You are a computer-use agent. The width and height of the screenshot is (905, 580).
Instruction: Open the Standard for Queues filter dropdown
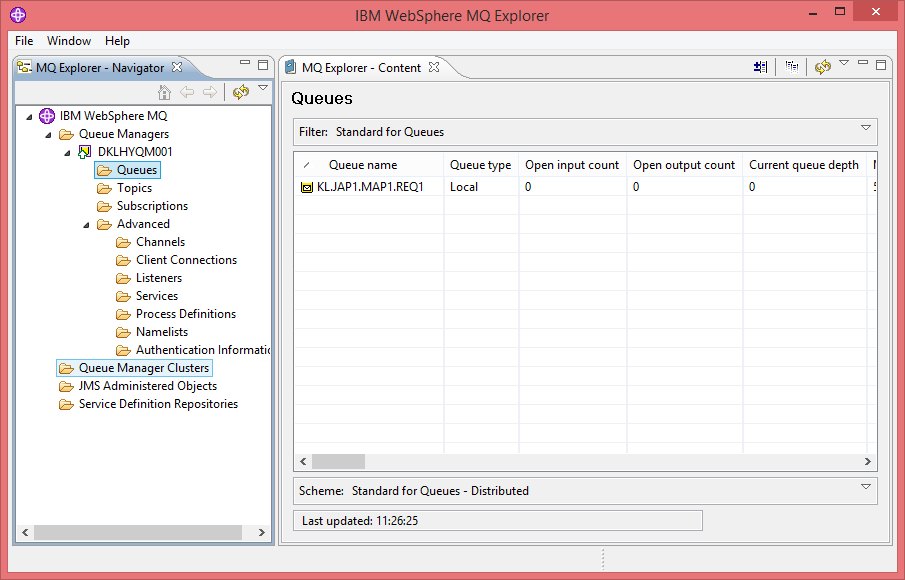[865, 130]
